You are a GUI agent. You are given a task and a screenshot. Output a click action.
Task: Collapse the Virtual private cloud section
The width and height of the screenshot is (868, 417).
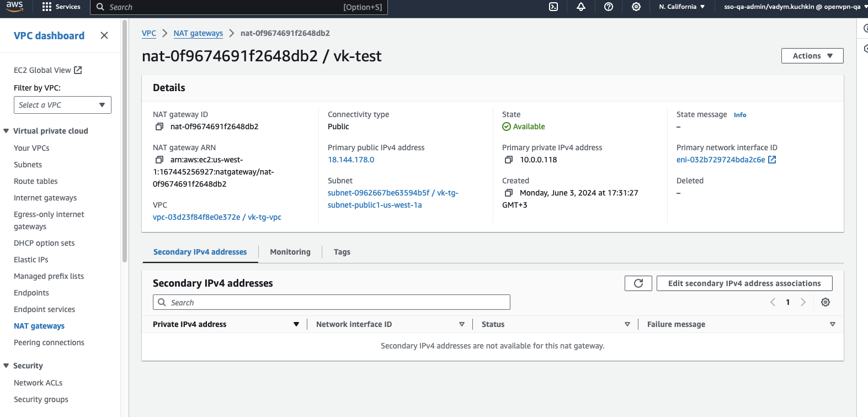point(6,131)
